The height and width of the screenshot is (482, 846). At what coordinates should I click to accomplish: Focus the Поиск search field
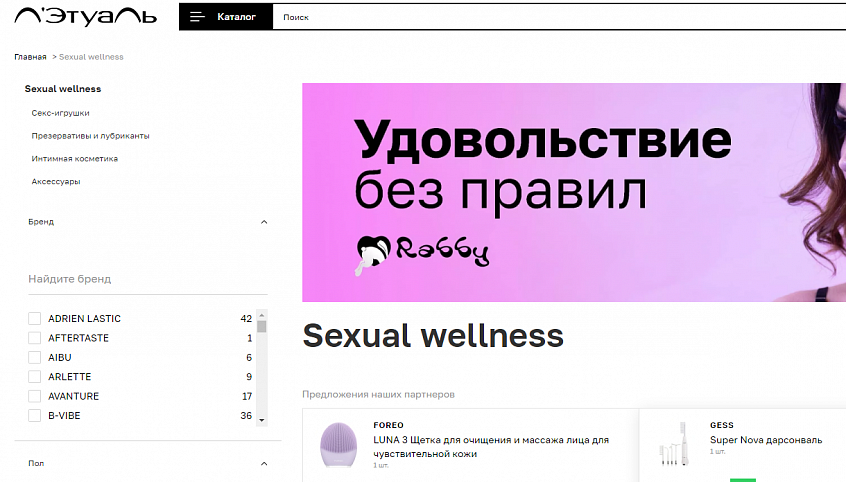click(559, 17)
